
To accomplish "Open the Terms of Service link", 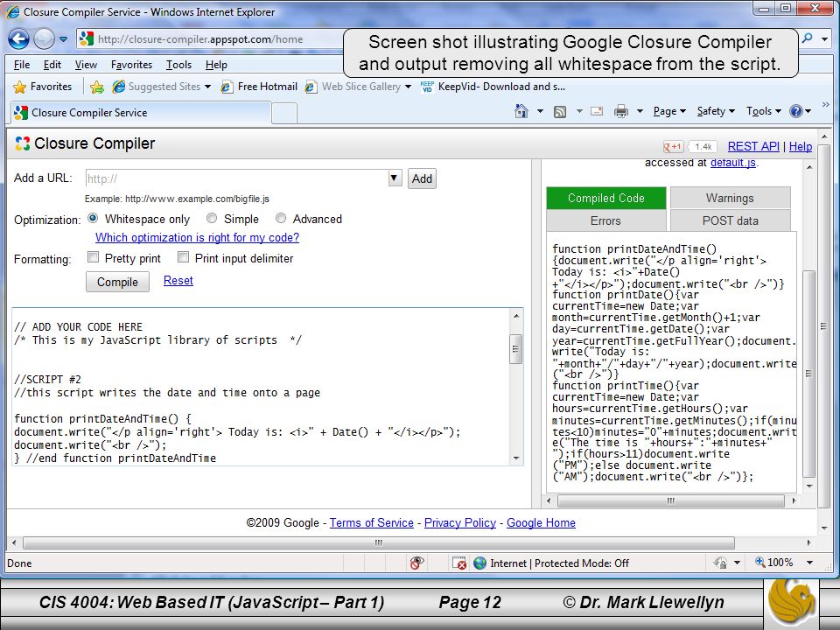I will 371,523.
